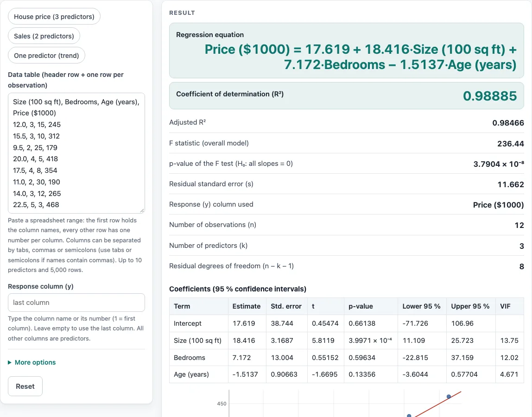Grab the data textarea resize handle

pyautogui.click(x=142, y=210)
